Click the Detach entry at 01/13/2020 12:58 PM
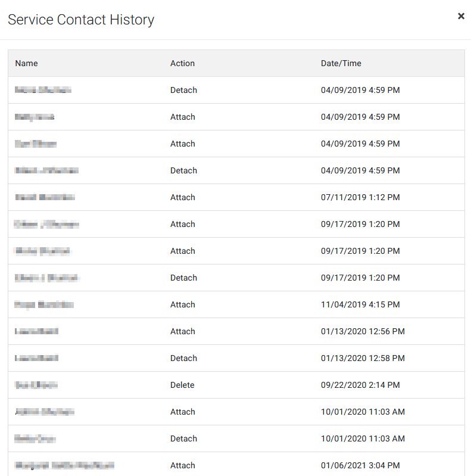 (x=236, y=358)
